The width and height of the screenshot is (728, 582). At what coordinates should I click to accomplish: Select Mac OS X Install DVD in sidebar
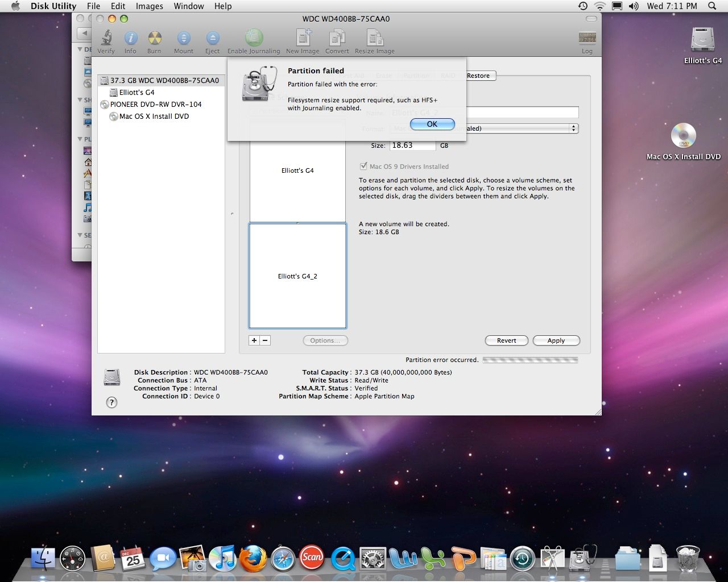[x=162, y=117]
